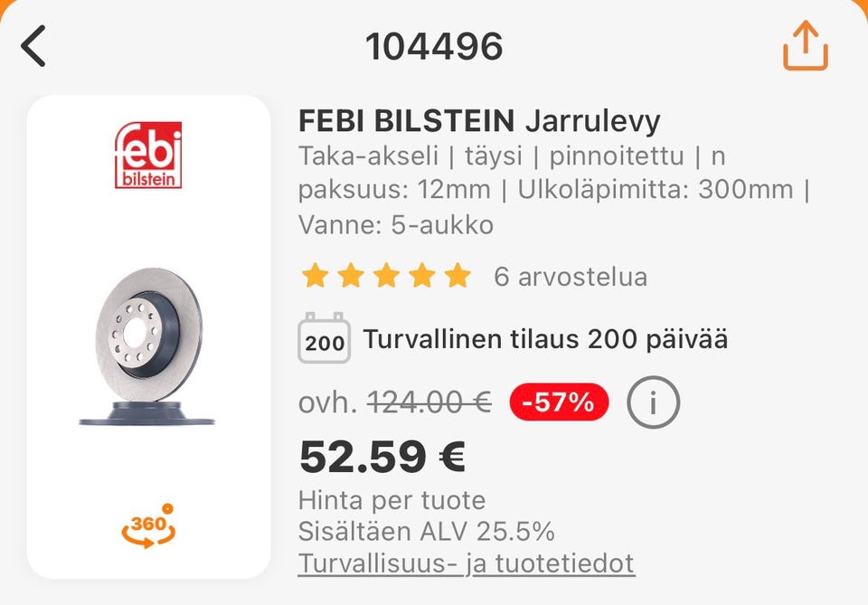
Task: Open the 6 arvostelua reviews link
Action: tap(570, 277)
